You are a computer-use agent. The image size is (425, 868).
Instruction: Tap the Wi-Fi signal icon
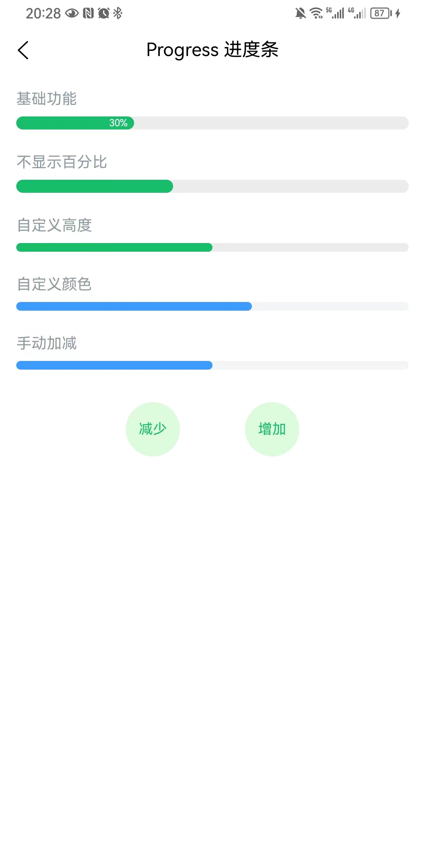point(316,14)
